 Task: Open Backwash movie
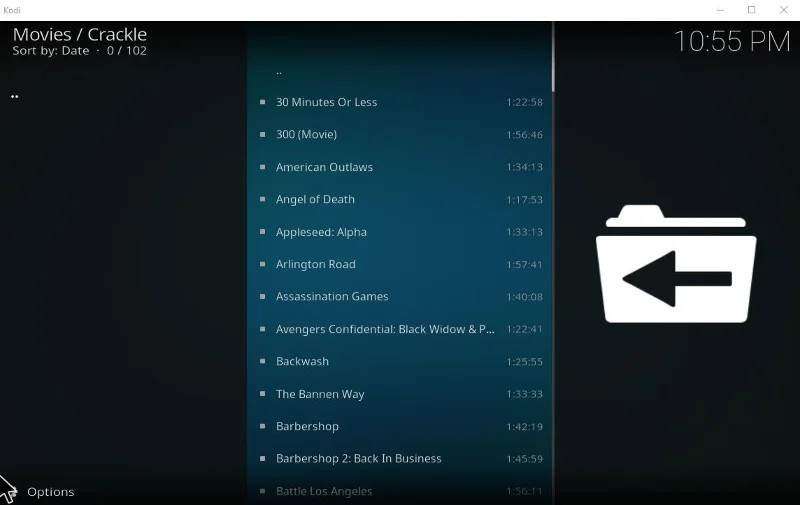[399, 362]
